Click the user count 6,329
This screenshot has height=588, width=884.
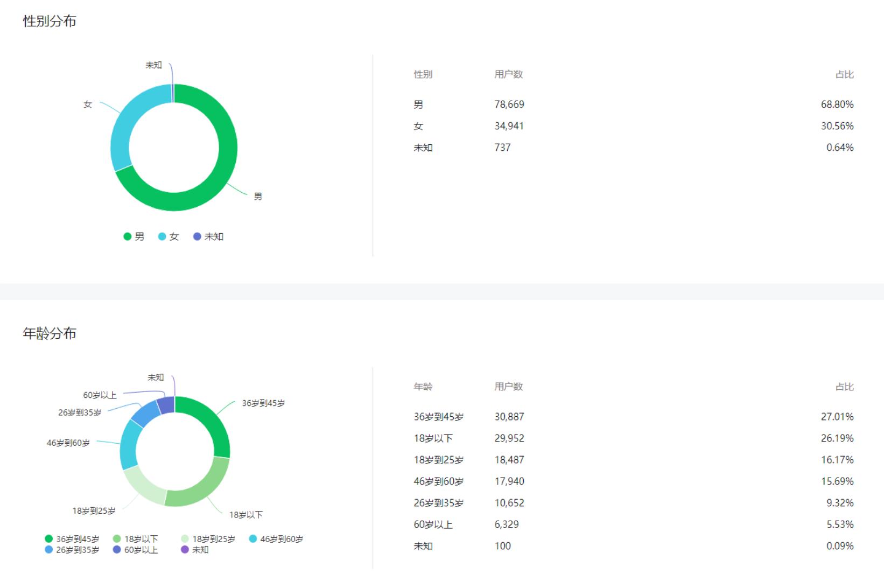(507, 524)
